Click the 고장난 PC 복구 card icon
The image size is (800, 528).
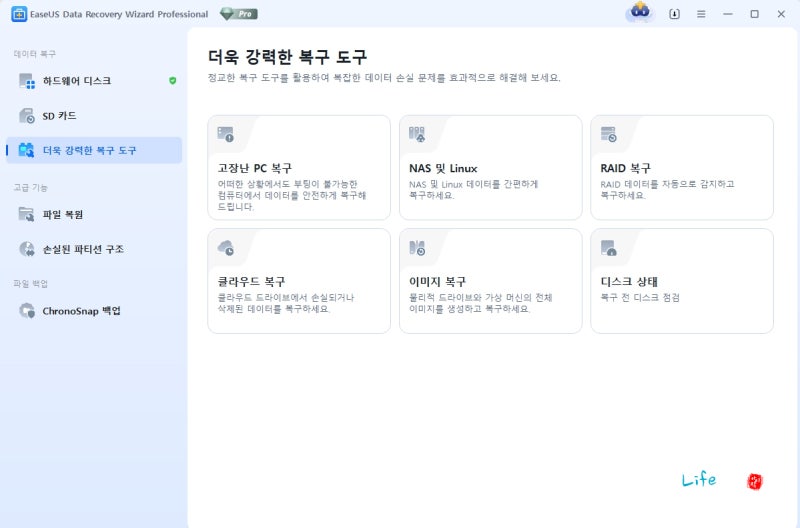click(x=225, y=134)
